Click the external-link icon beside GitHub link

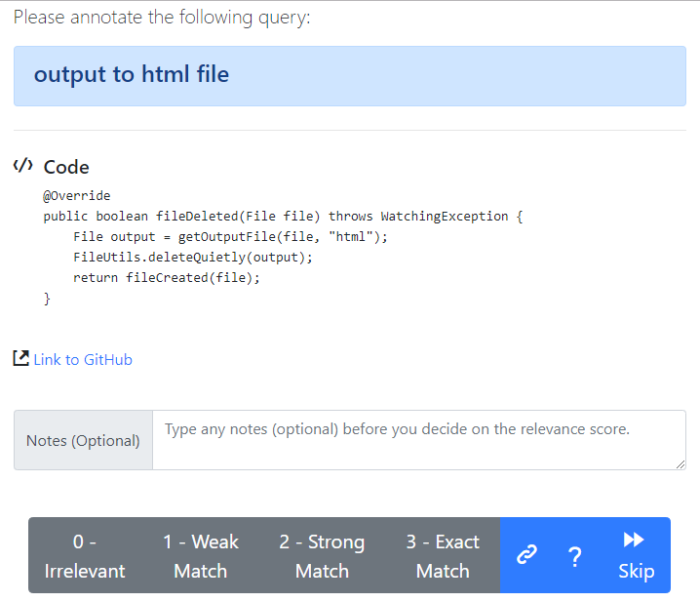21,359
